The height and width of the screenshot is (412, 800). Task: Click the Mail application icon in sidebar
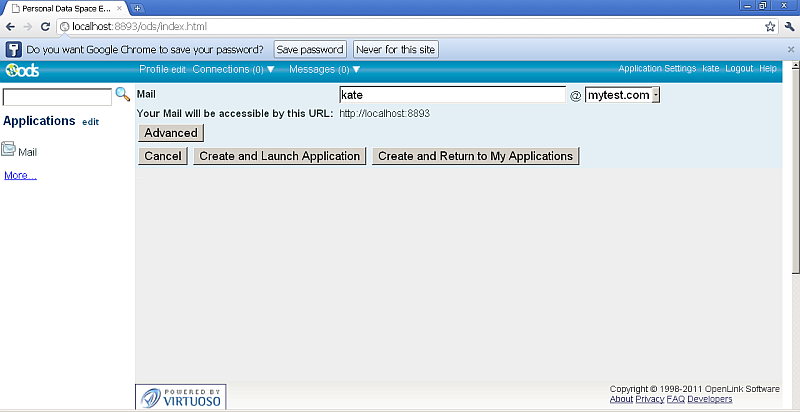click(x=9, y=150)
